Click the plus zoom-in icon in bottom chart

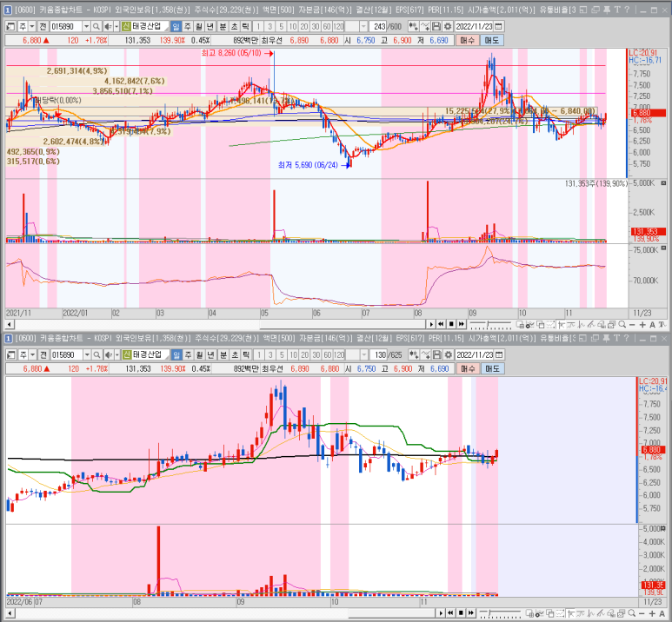coord(652,613)
